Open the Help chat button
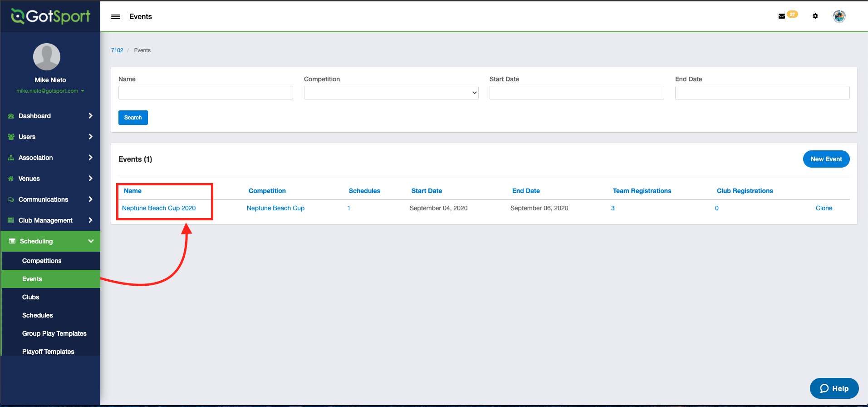Viewport: 868px width, 407px height. coord(834,388)
